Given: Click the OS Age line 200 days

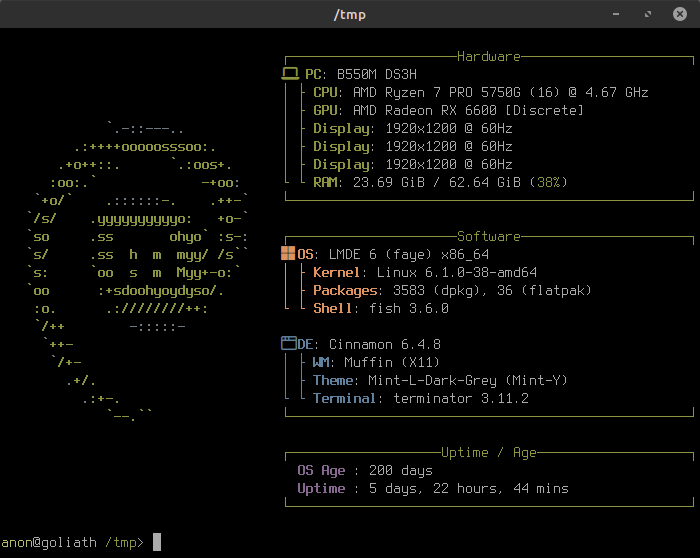Looking at the screenshot, I should (365, 471).
